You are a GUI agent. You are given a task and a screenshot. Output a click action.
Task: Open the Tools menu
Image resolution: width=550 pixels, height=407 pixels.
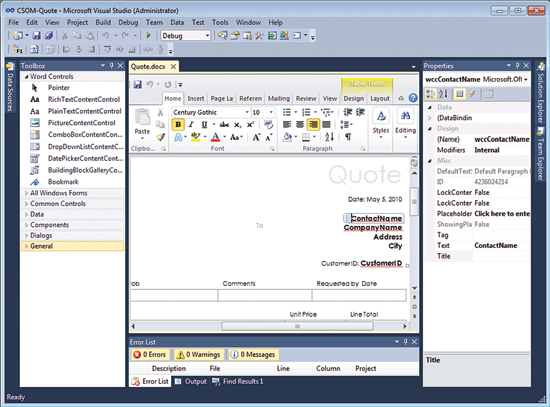pyautogui.click(x=220, y=22)
